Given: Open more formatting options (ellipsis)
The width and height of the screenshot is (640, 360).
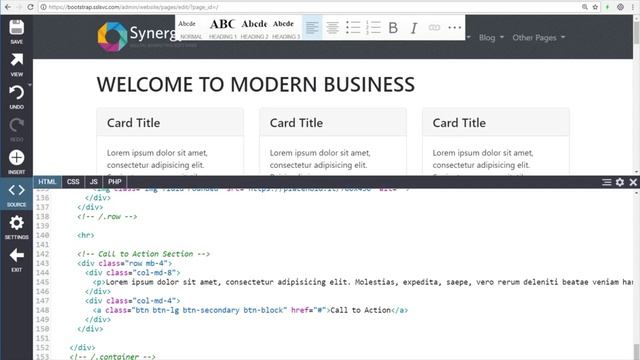Looking at the screenshot, I should tap(454, 28).
